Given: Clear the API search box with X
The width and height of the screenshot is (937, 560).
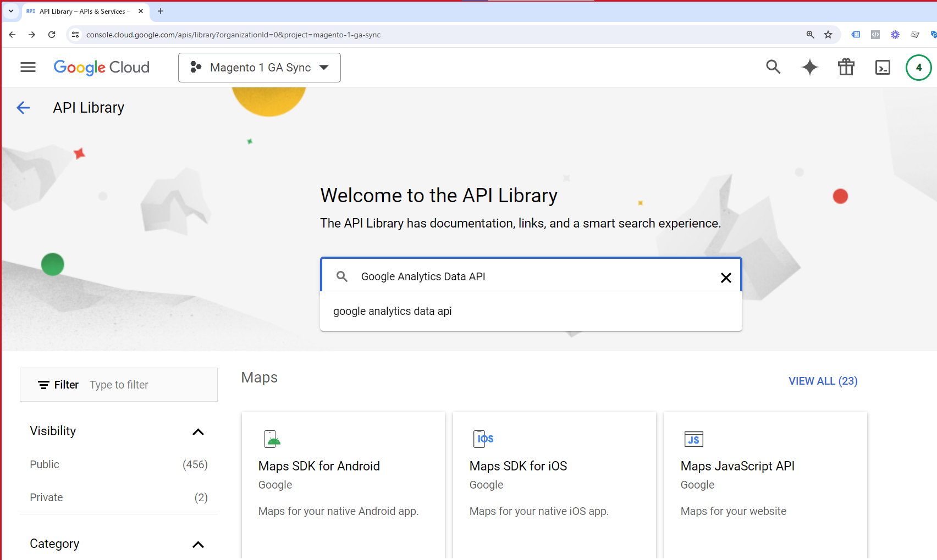Looking at the screenshot, I should pyautogui.click(x=726, y=278).
